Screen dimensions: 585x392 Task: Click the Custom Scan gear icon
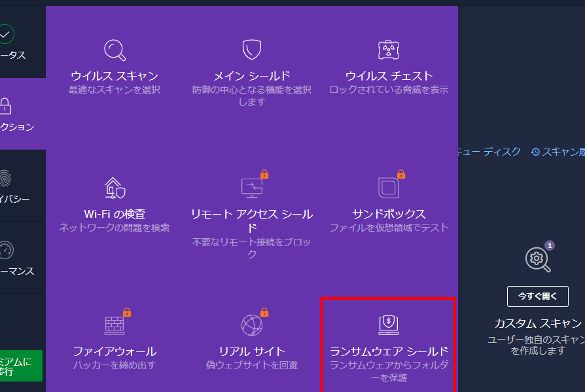click(537, 258)
